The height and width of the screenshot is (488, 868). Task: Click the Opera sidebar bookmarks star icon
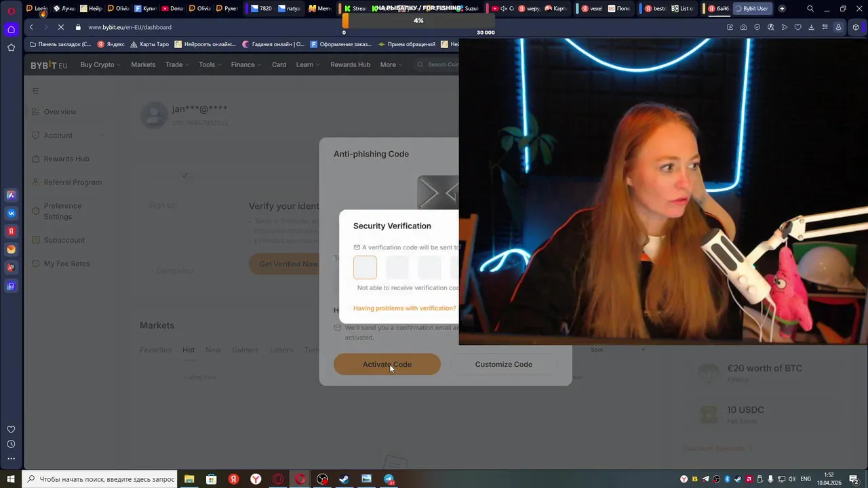(x=11, y=47)
